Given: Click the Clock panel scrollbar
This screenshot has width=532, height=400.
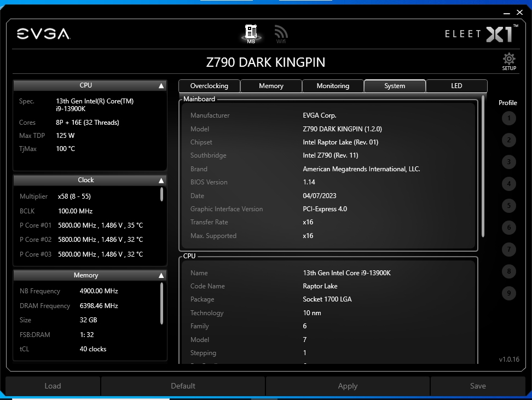Looking at the screenshot, I should pos(161,194).
